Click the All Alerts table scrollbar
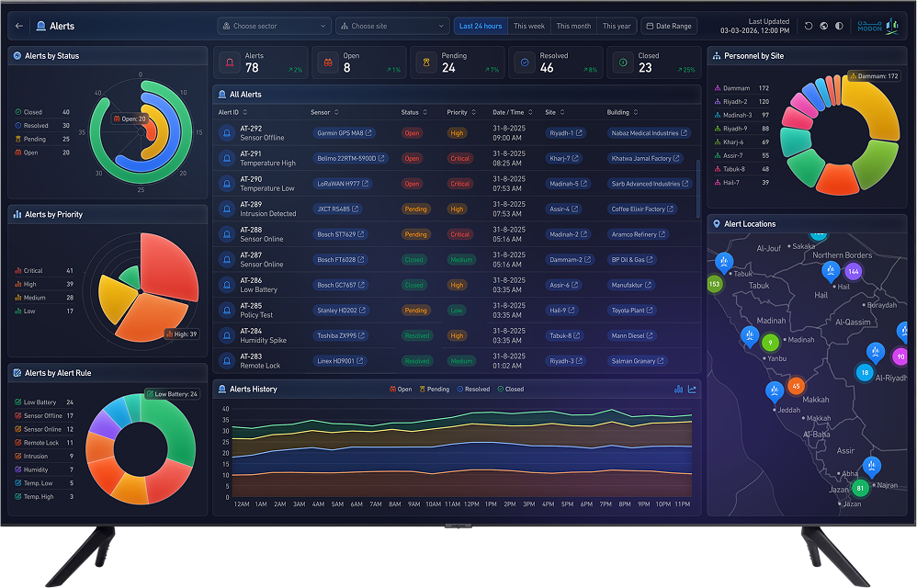917x588 pixels. [698, 188]
